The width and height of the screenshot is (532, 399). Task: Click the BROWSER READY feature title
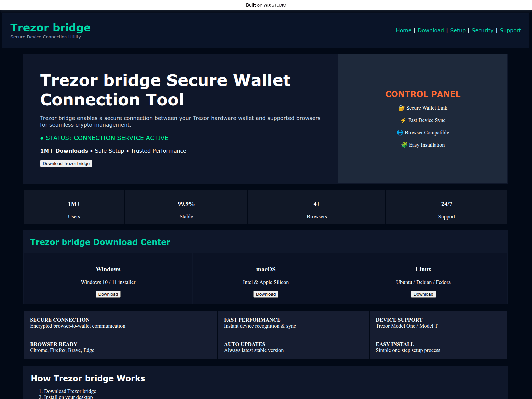coord(54,344)
